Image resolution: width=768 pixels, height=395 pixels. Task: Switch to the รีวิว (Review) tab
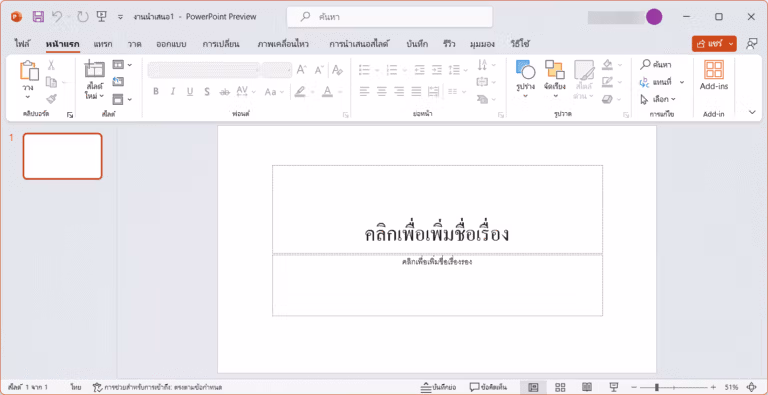coord(449,44)
